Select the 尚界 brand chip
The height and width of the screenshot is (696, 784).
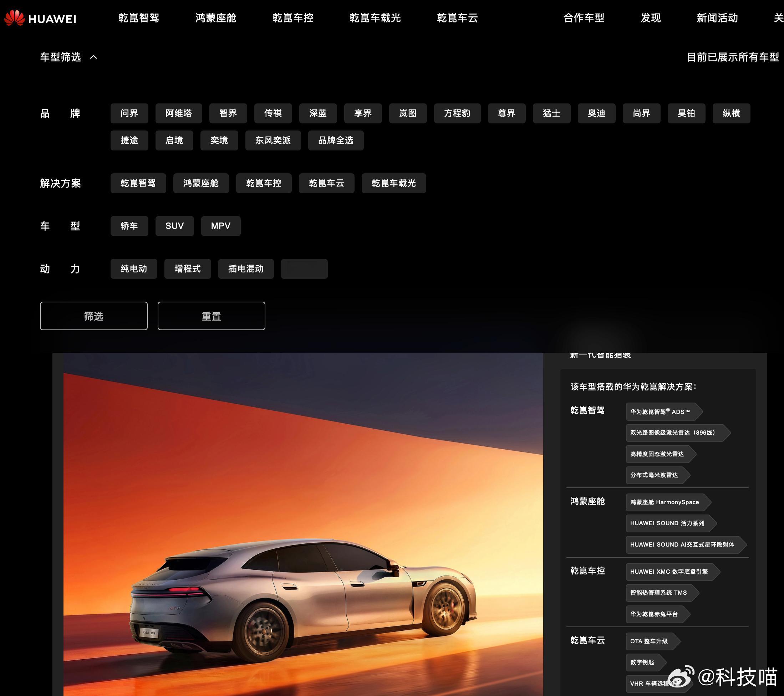point(641,113)
